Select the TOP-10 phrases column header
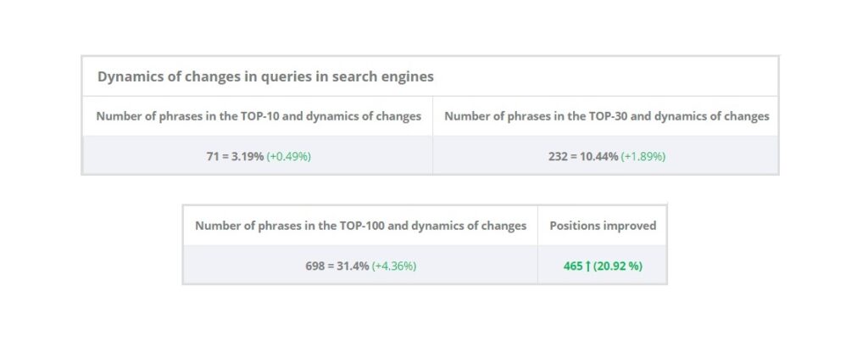 (259, 116)
